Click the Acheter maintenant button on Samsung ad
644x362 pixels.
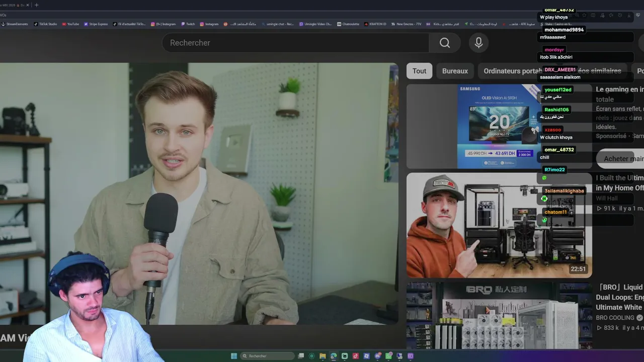coord(620,158)
